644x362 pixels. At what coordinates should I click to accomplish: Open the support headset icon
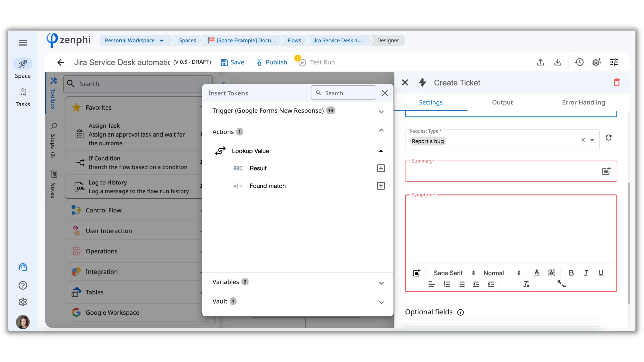tap(23, 267)
